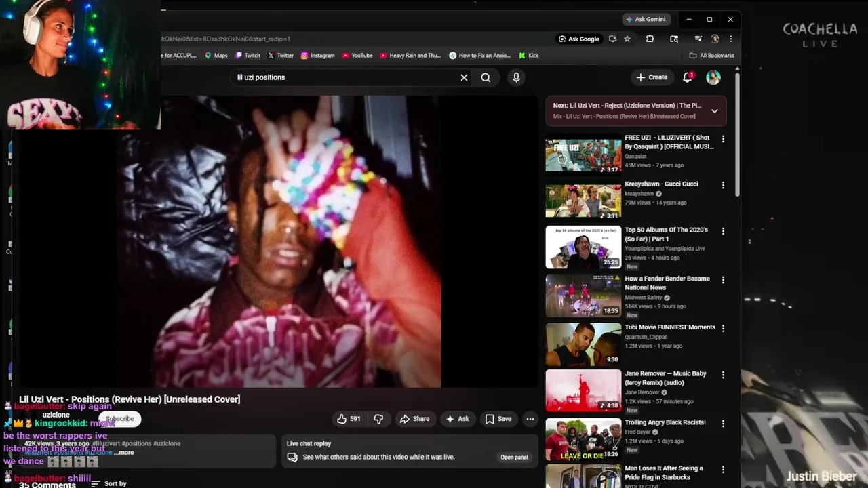This screenshot has height=488, width=868.
Task: Click the Ask Google lens button
Action: click(578, 39)
